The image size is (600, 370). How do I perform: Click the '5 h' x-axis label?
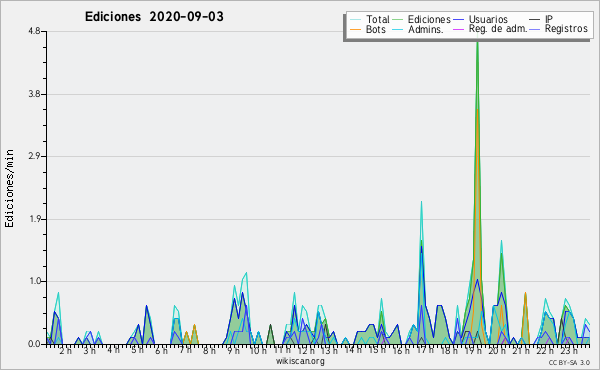[137, 350]
